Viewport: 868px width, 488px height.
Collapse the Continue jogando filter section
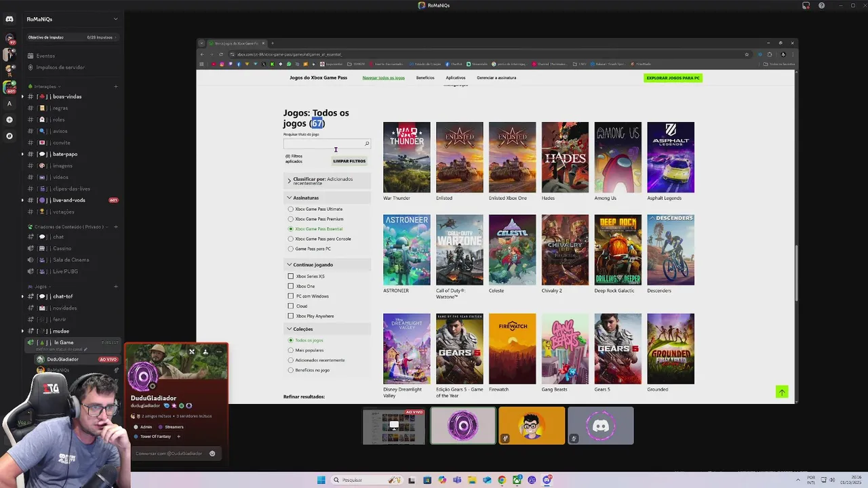327,265
